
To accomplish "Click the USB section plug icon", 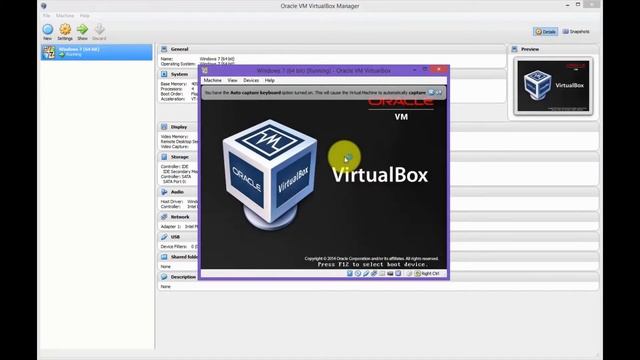I will click(x=164, y=237).
